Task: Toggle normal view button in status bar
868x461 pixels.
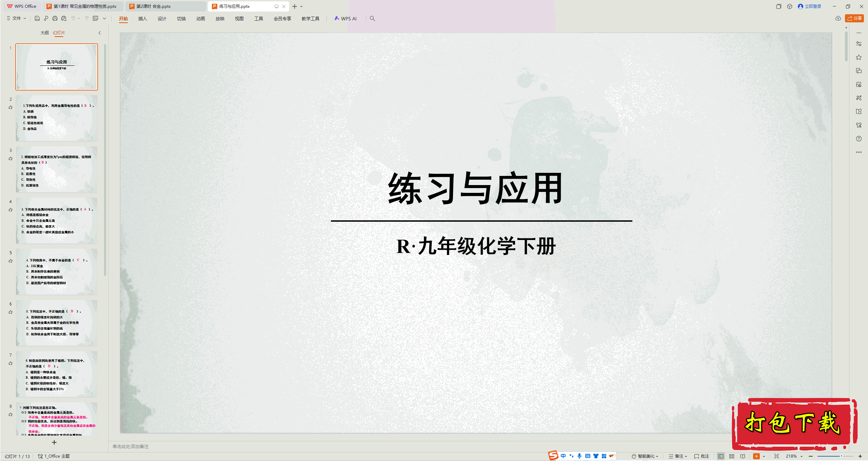Action: tap(721, 456)
